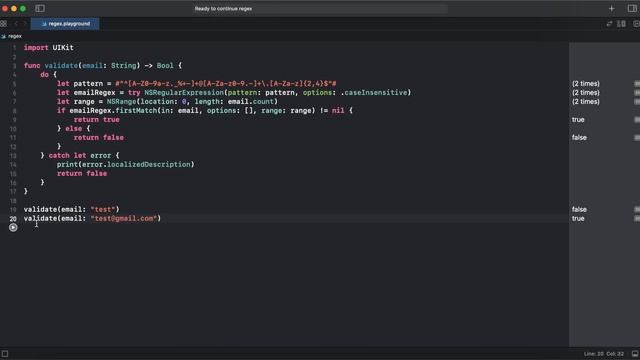Click the Line 20 Col 22 indicator
640x360 pixels.
tap(604, 354)
